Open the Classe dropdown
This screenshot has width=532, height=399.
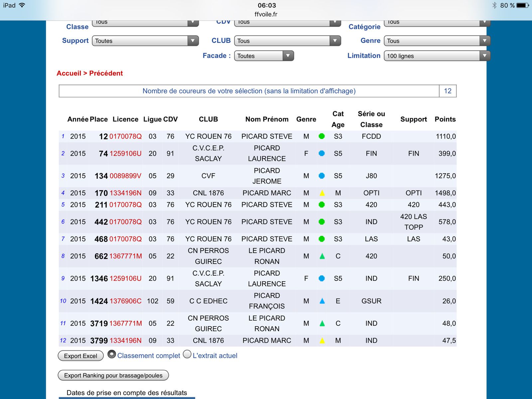tap(145, 23)
